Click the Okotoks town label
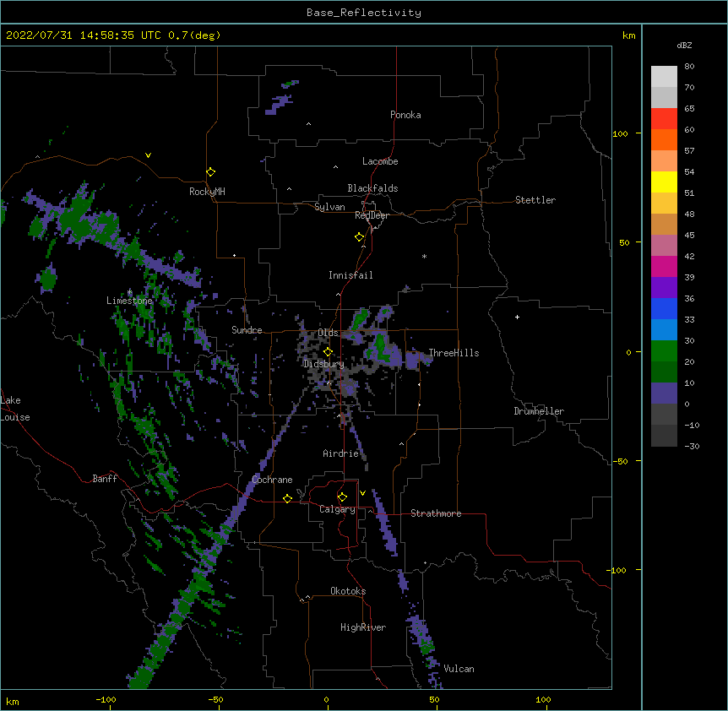The width and height of the screenshot is (728, 711). click(348, 591)
